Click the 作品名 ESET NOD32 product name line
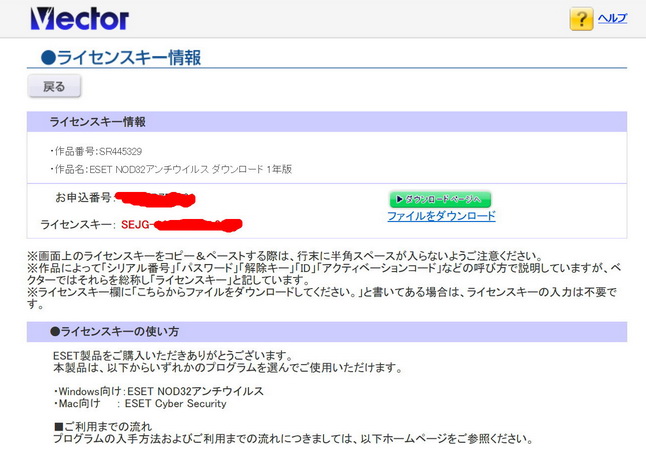This screenshot has width=646, height=449. (171, 169)
